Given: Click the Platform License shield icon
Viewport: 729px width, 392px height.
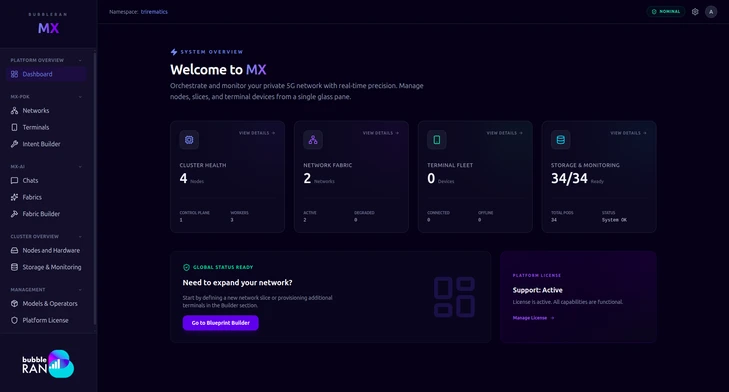Looking at the screenshot, I should [x=14, y=320].
